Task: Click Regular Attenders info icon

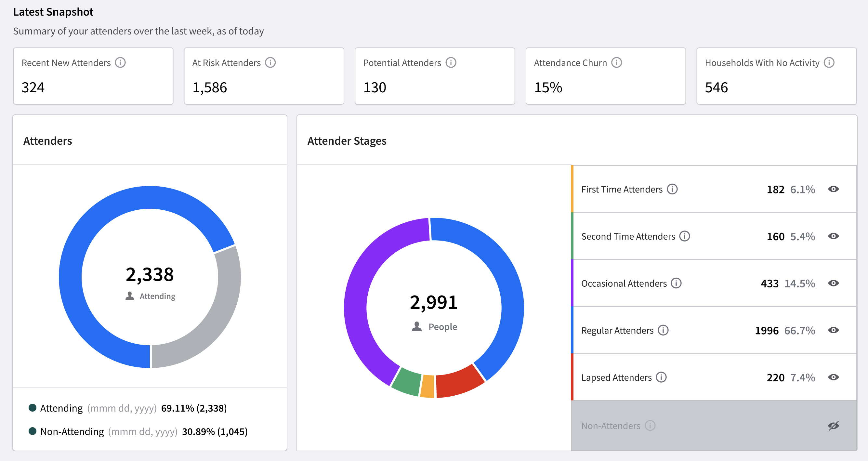Action: click(x=663, y=330)
